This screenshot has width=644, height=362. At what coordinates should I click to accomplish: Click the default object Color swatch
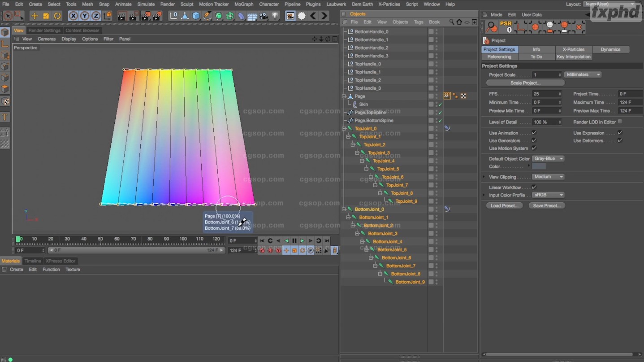coord(538,166)
